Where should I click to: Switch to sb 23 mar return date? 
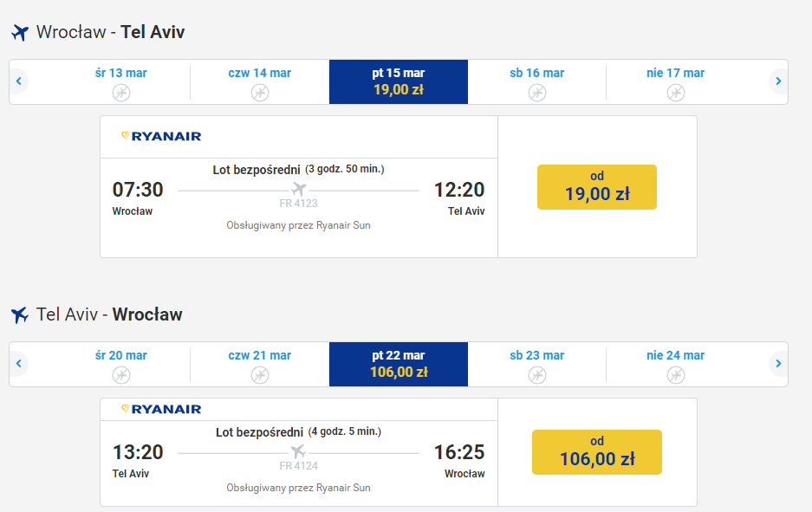537,364
